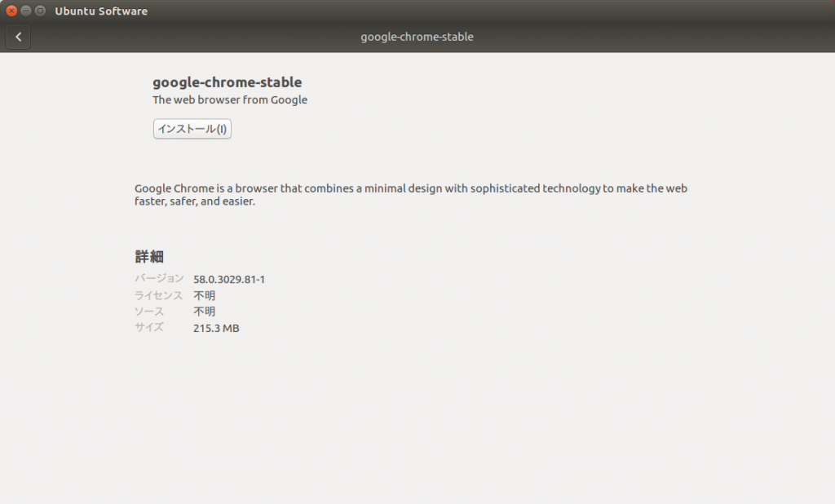Click the バージョン label

[159, 278]
